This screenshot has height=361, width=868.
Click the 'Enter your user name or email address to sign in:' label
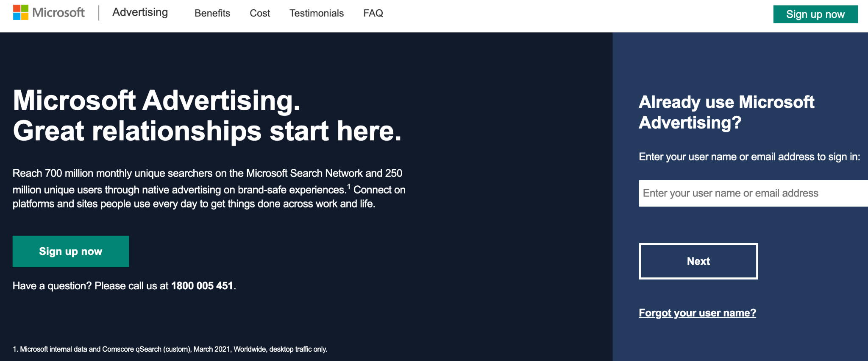tap(749, 157)
